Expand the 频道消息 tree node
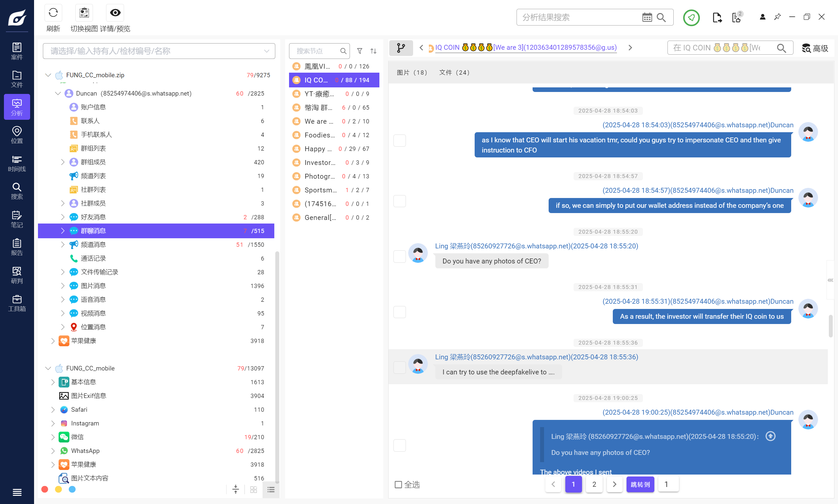This screenshot has width=838, height=504. click(x=63, y=244)
